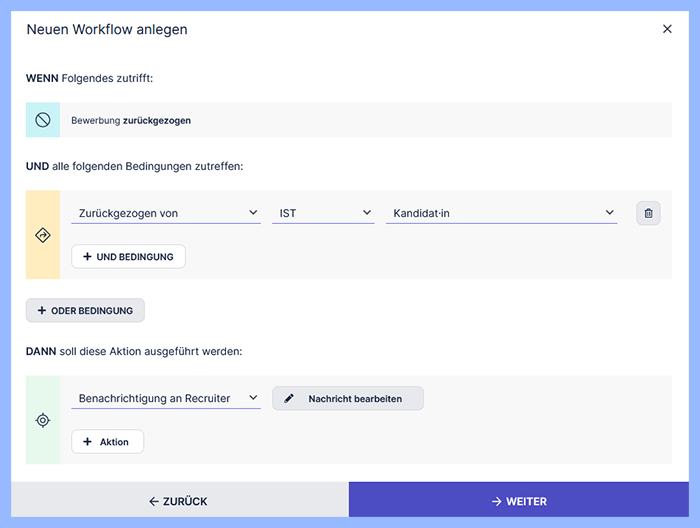Screen dimensions: 700x528
Task: Add an UND BEDINGUNG
Action: point(129,257)
